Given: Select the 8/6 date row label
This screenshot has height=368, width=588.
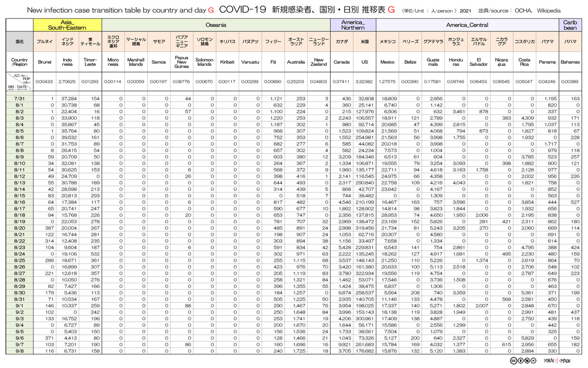Looking at the screenshot, I should [20, 138].
